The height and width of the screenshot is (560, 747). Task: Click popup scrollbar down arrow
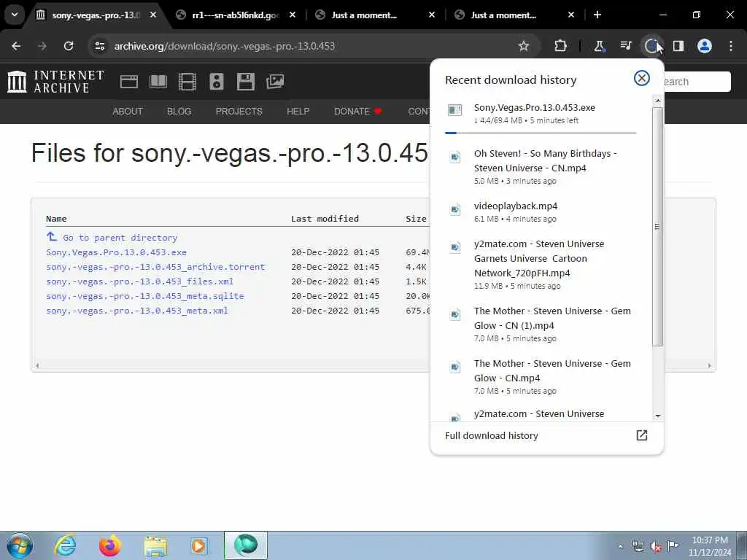click(658, 416)
